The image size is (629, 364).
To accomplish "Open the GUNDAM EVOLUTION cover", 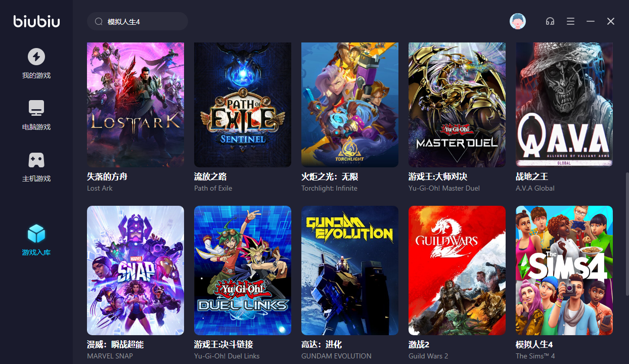I will tap(350, 270).
